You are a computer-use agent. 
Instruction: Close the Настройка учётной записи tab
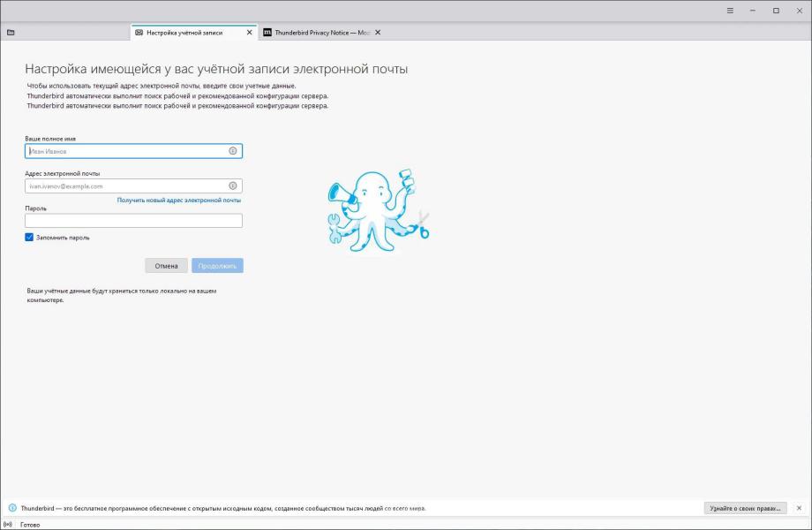click(249, 32)
